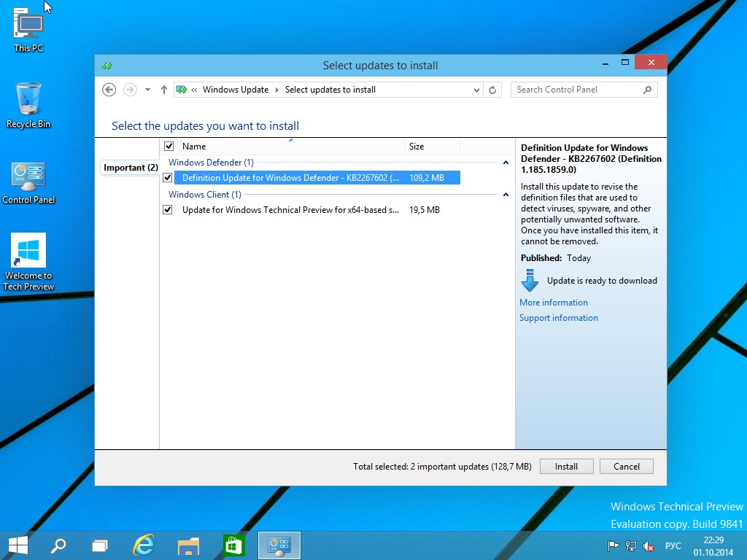Viewport: 747px width, 560px height.
Task: Click Windows Update breadcrumb
Action: (x=236, y=90)
